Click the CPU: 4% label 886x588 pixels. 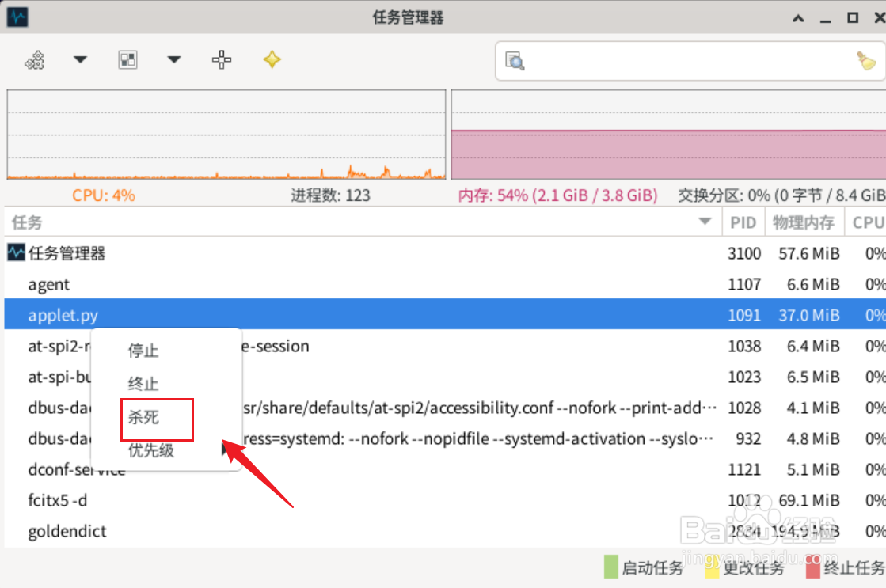click(104, 195)
